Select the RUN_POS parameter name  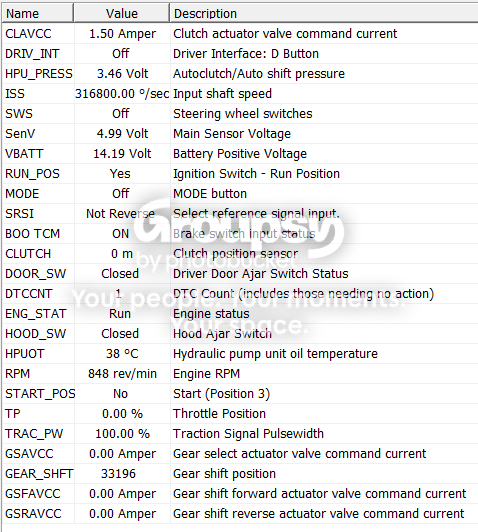pos(32,174)
